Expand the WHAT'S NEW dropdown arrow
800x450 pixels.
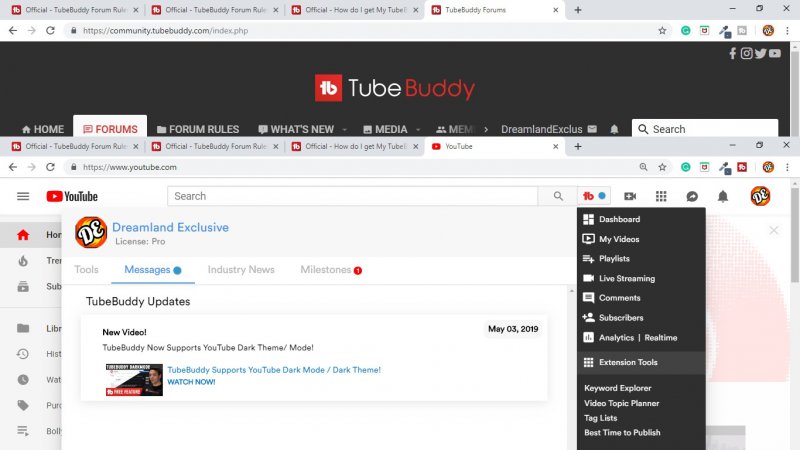pos(345,130)
